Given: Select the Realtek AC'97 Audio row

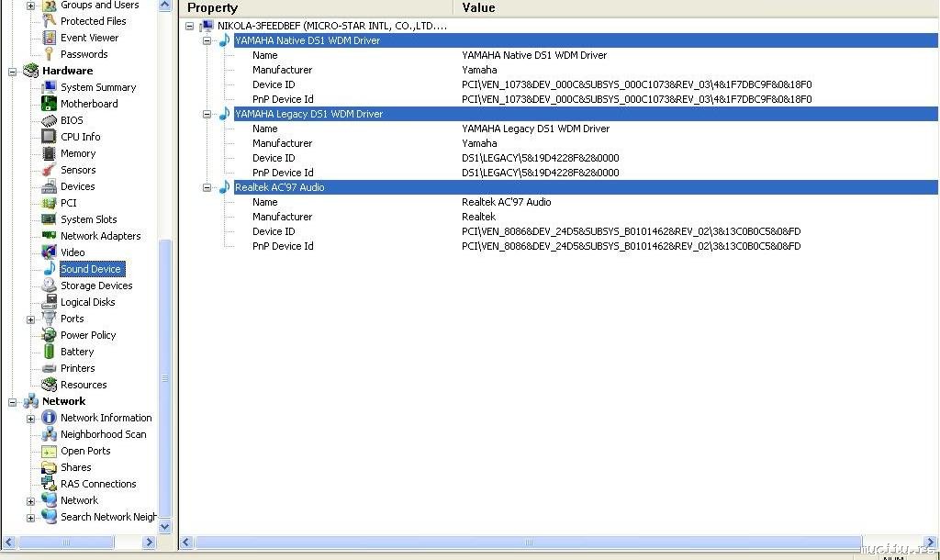Looking at the screenshot, I should [586, 187].
